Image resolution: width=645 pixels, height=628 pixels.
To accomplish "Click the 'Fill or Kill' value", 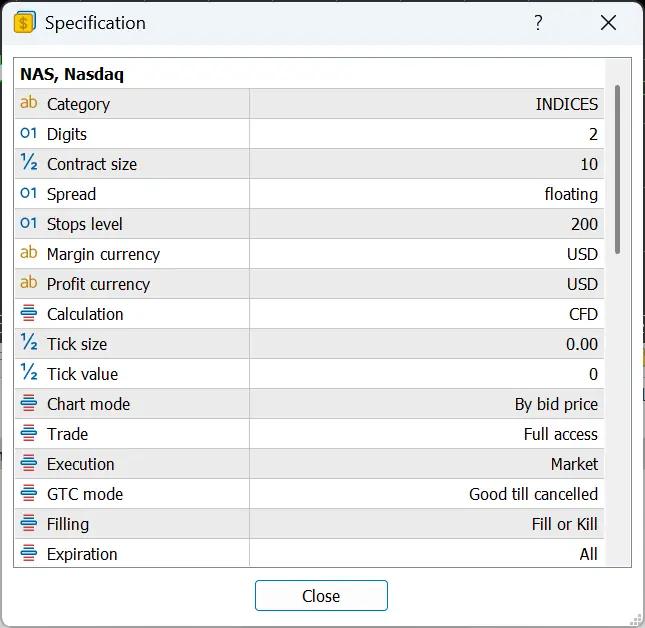I will (564, 525).
